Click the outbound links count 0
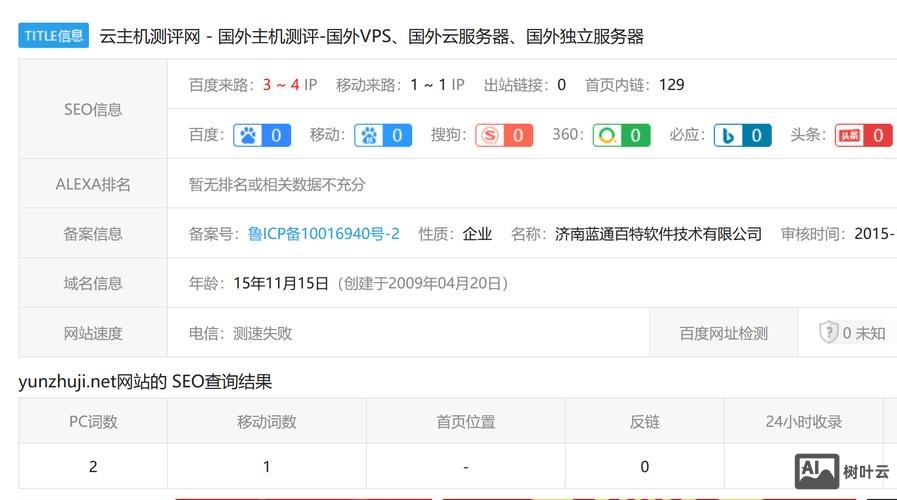This screenshot has height=500, width=897. [x=561, y=85]
